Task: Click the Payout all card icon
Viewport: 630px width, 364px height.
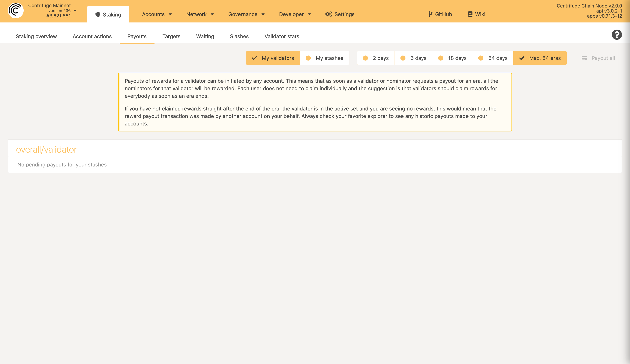Action: 584,58
